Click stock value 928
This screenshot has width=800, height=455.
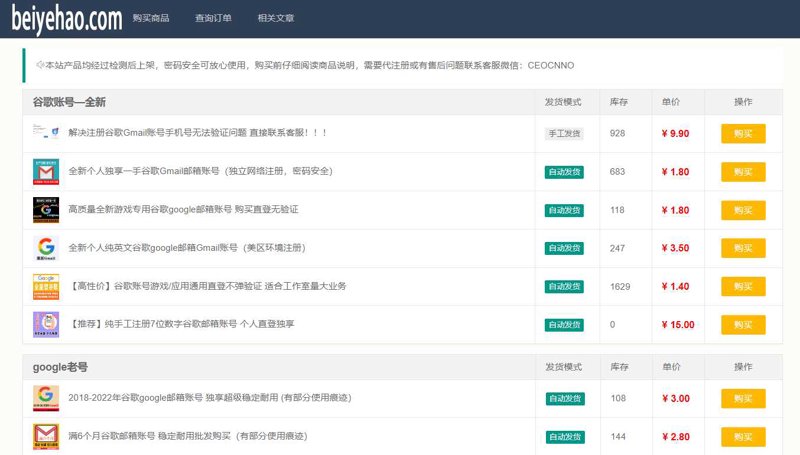(x=617, y=133)
